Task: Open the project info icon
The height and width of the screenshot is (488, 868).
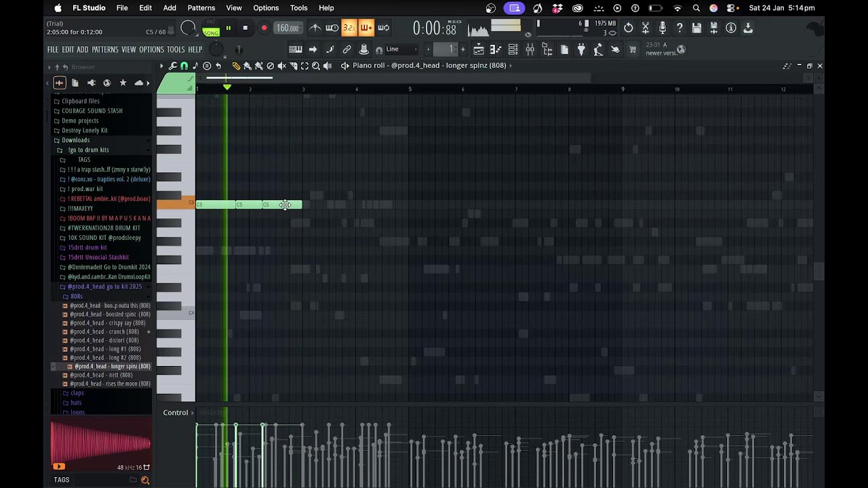Action: [731, 28]
